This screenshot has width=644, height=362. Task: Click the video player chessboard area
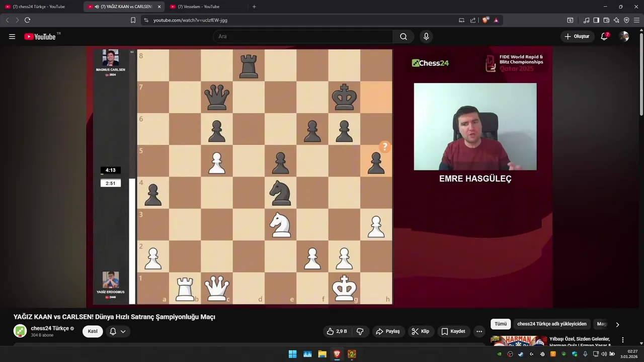coord(265,176)
